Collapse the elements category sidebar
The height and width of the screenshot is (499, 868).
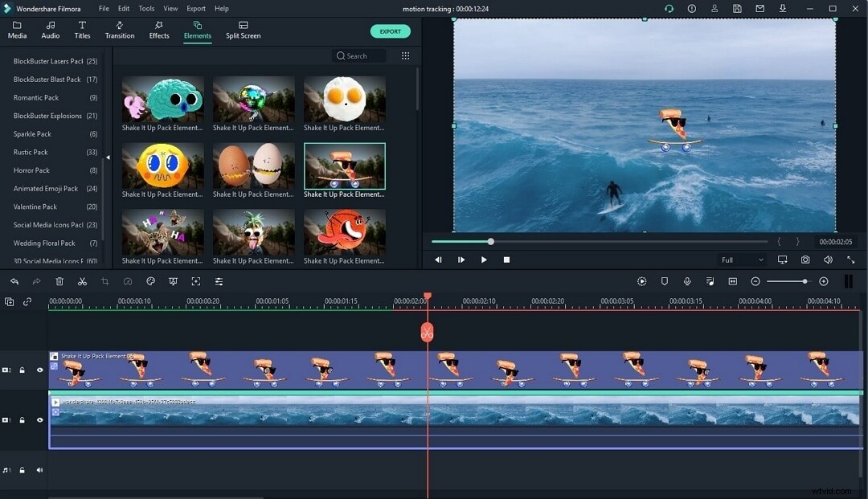[x=108, y=157]
